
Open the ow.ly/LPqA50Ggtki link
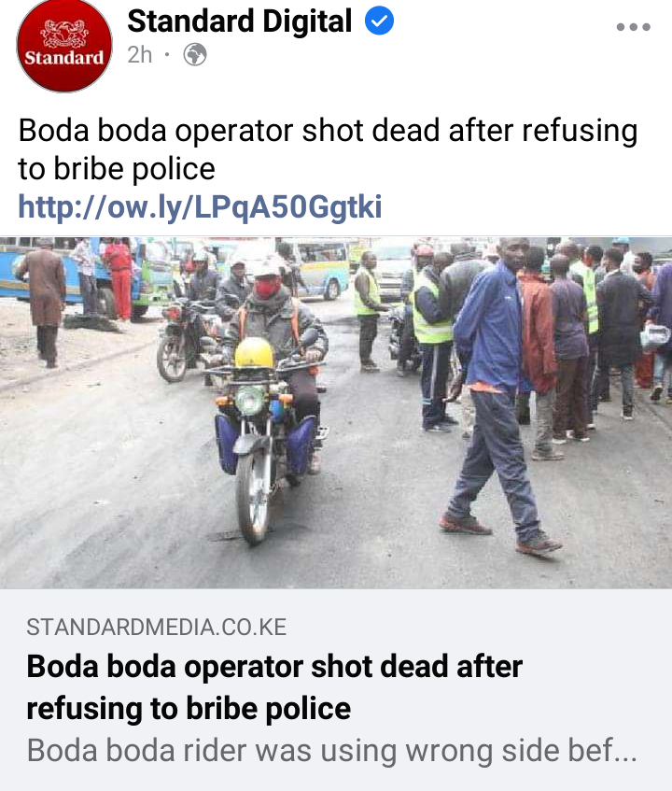point(200,206)
